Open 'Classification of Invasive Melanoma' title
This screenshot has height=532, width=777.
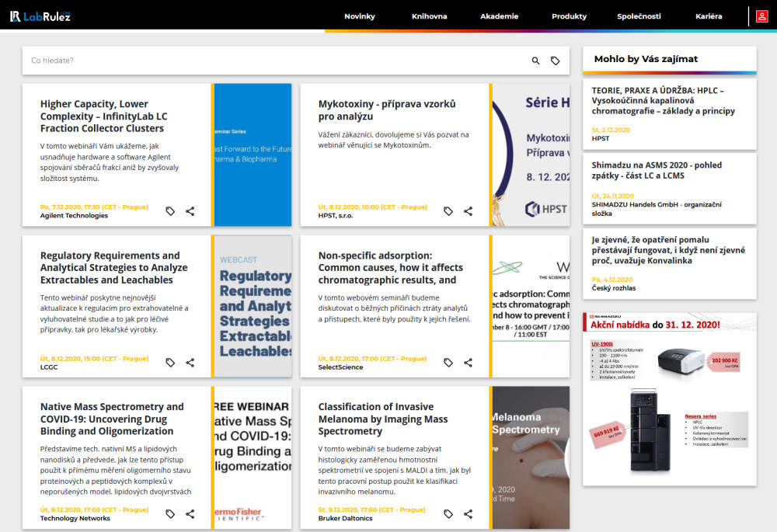click(382, 419)
